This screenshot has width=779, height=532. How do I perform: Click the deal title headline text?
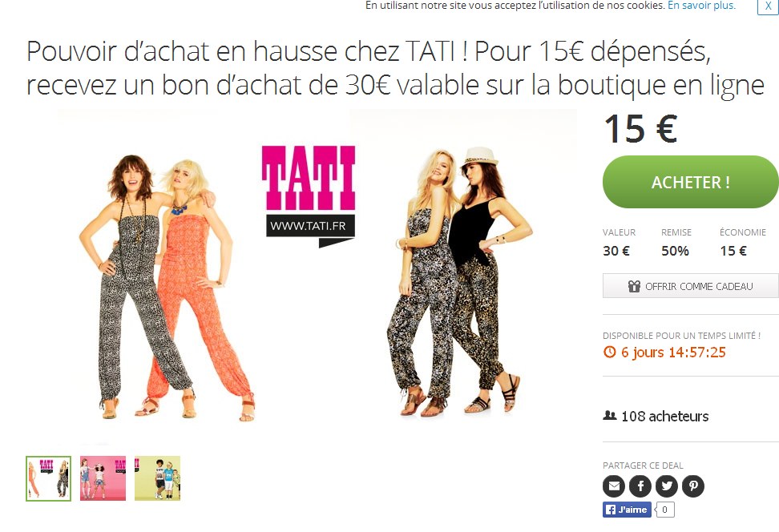(x=395, y=67)
